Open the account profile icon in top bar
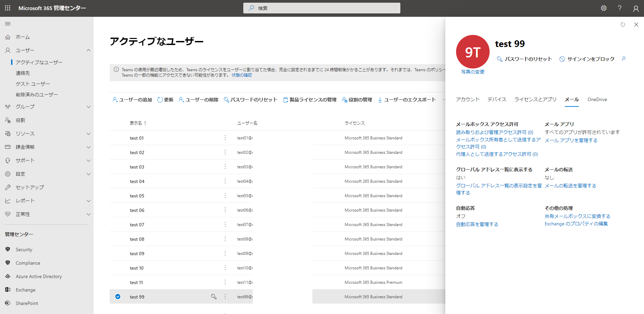The image size is (644, 314). tap(636, 8)
